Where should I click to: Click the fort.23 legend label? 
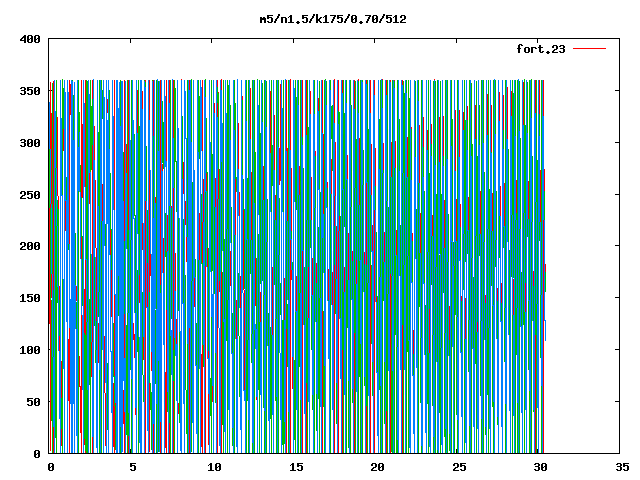[540, 49]
